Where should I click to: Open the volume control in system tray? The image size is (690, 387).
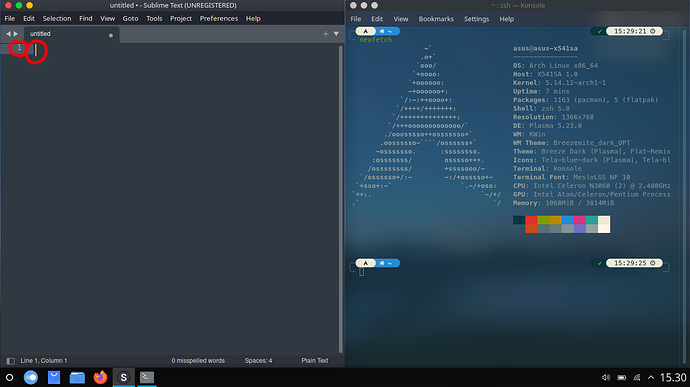[x=606, y=377]
